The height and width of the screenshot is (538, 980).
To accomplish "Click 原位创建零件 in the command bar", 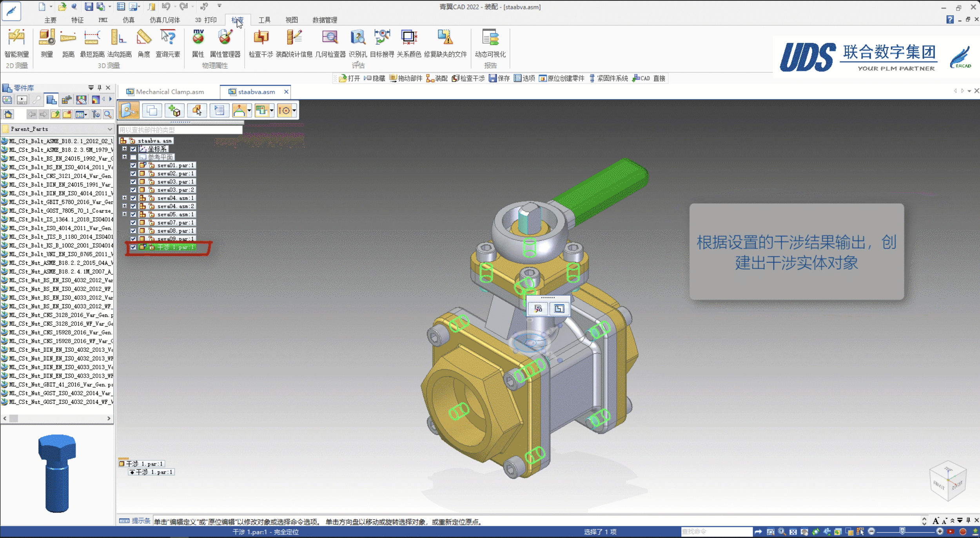I will [x=562, y=78].
